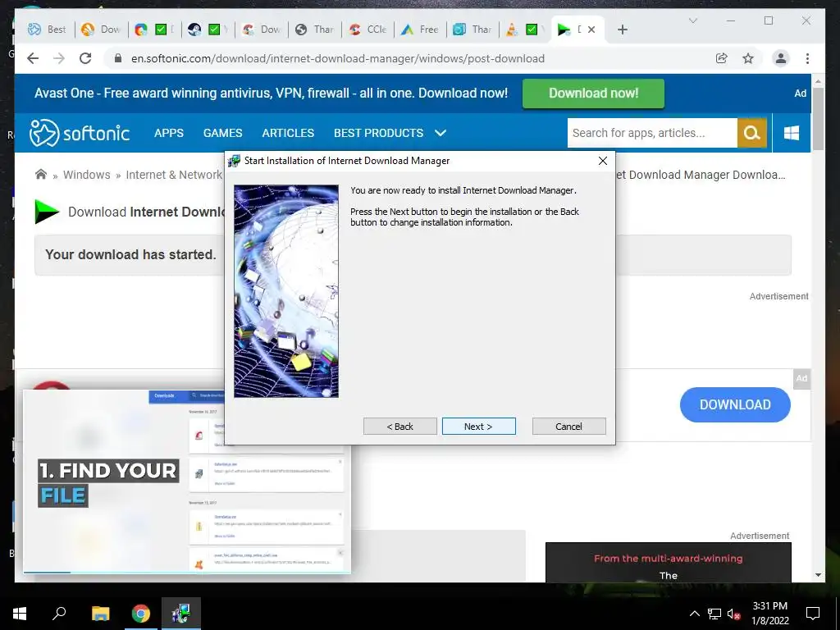This screenshot has width=840, height=630.
Task: Open the notification center icon
Action: 813,614
